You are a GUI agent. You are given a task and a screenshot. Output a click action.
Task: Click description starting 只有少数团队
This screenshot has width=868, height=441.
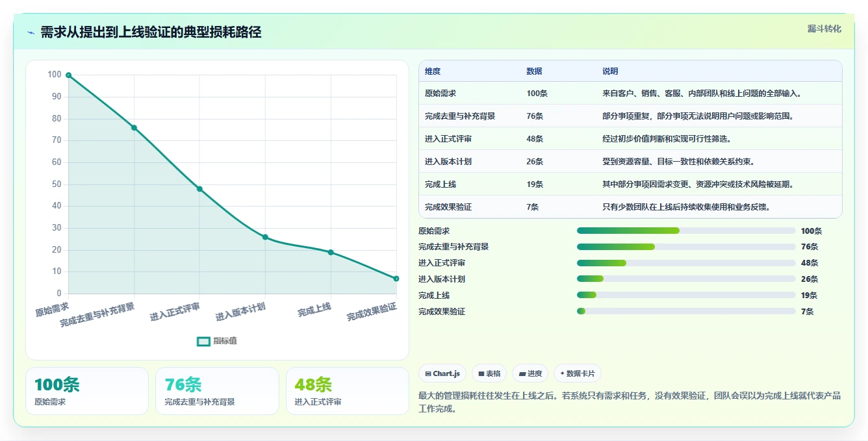[x=686, y=207]
